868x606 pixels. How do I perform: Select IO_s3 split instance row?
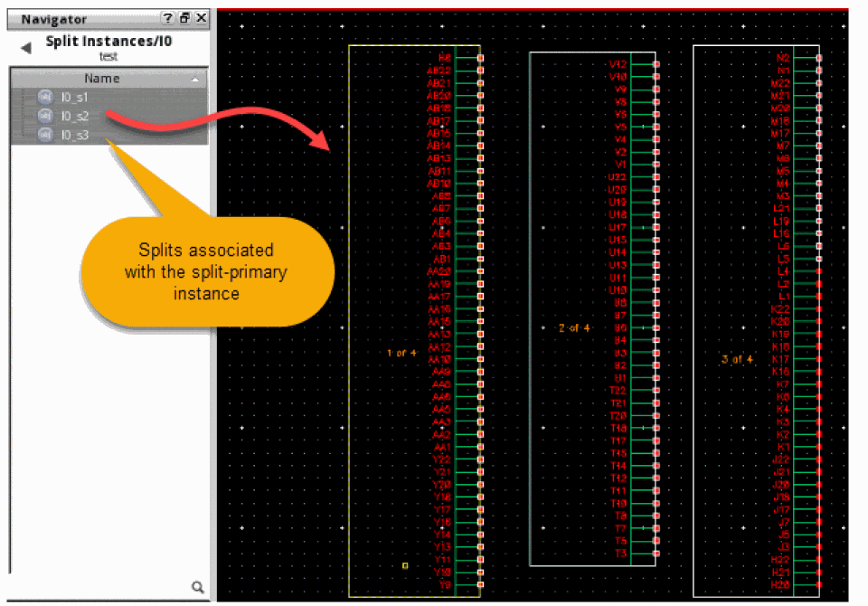[108, 135]
